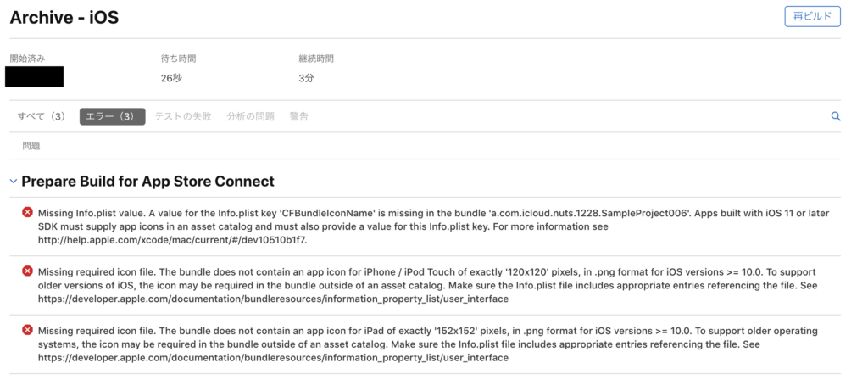Open developer.apple.com link in iPhone icon error
868x380 pixels.
pyautogui.click(x=273, y=299)
